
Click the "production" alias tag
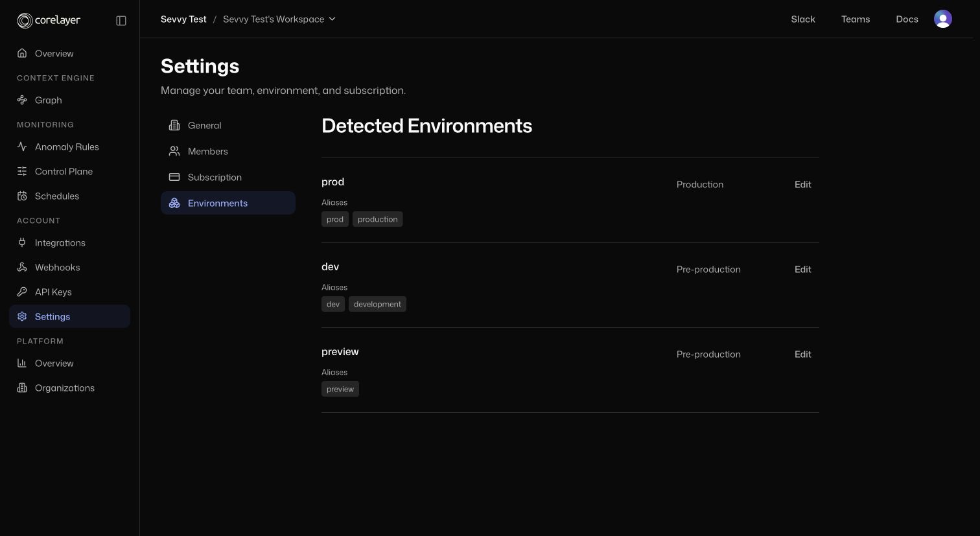[378, 219]
